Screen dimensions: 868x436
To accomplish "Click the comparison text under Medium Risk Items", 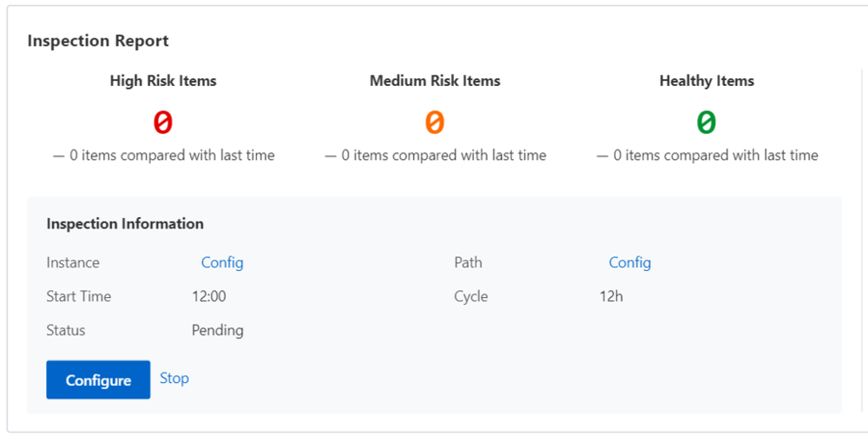I will tap(435, 155).
